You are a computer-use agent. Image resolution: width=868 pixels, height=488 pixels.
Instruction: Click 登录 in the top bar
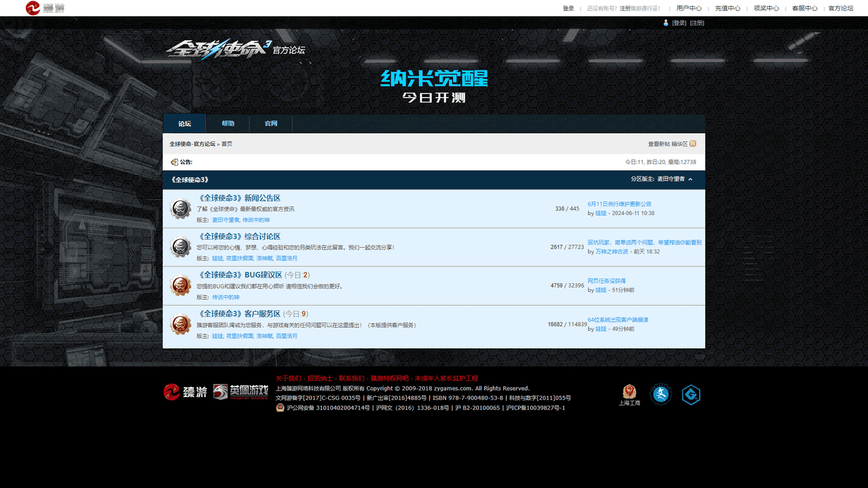point(568,8)
